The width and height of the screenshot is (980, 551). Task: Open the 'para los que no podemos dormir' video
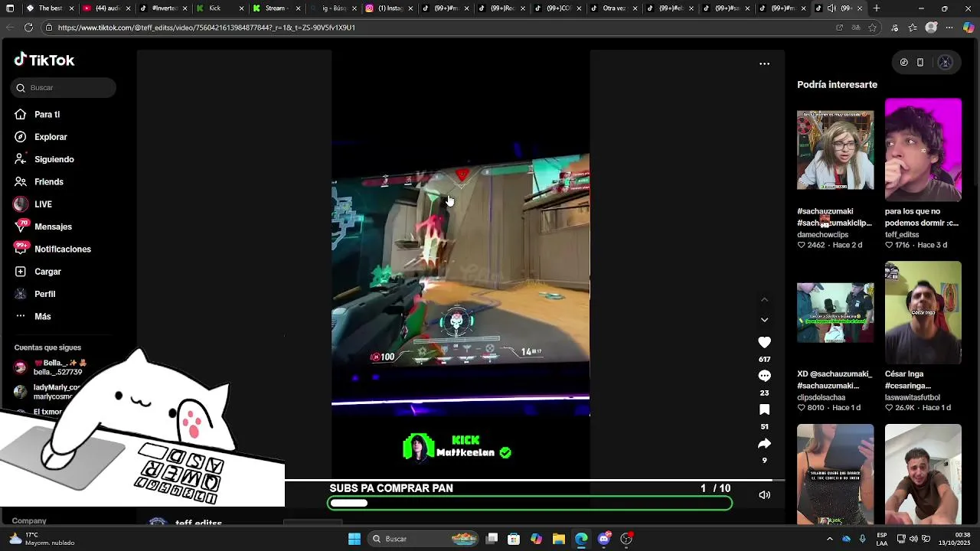[923, 150]
